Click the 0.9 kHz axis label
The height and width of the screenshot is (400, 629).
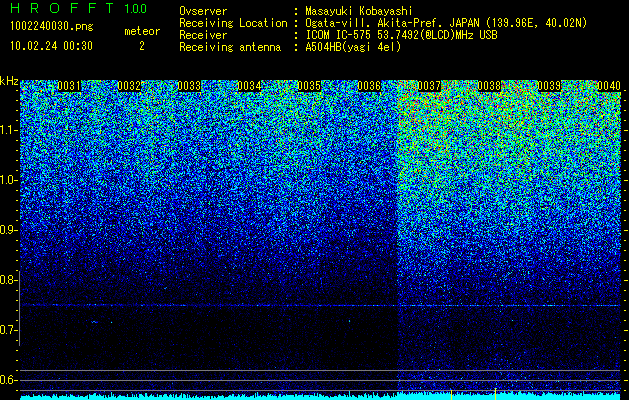(x=9, y=230)
